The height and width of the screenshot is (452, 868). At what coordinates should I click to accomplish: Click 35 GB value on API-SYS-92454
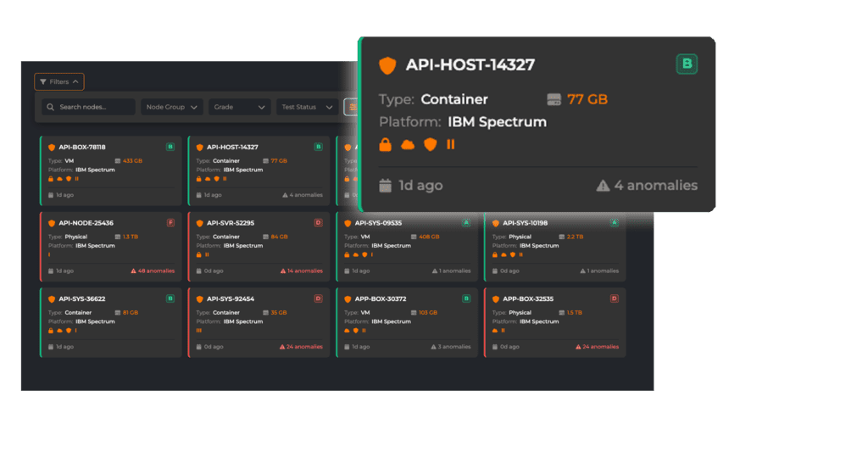click(279, 312)
